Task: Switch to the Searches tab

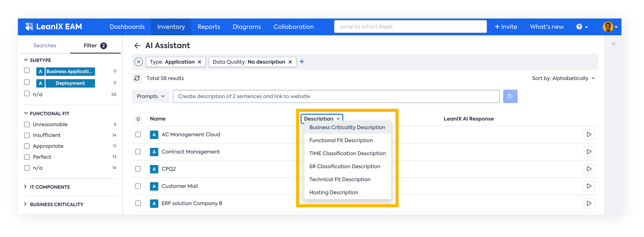Action: pyautogui.click(x=45, y=45)
